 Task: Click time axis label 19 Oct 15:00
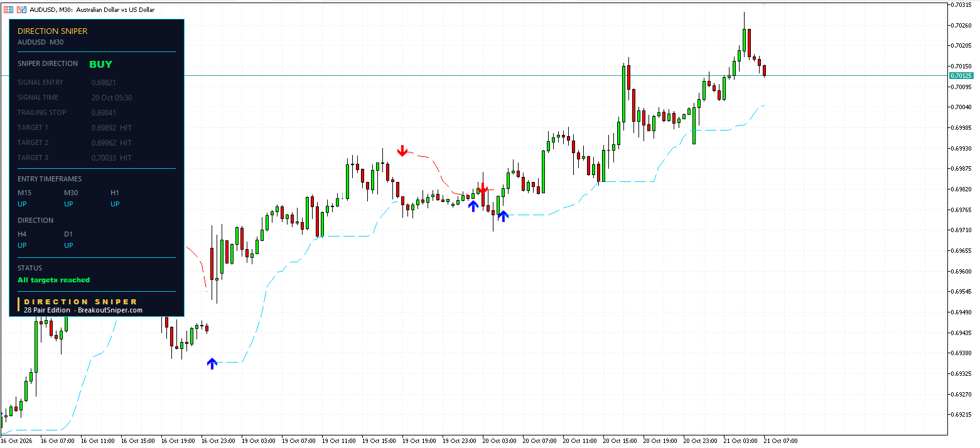pyautogui.click(x=379, y=441)
